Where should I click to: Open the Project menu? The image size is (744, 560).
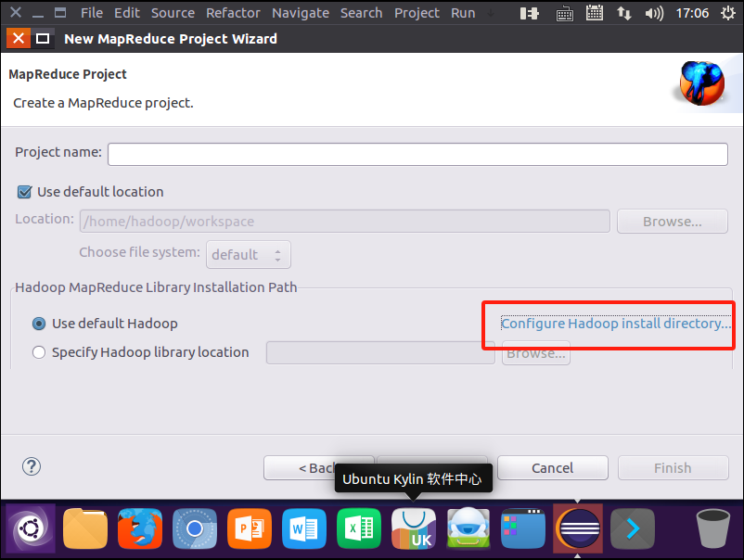coord(417,12)
